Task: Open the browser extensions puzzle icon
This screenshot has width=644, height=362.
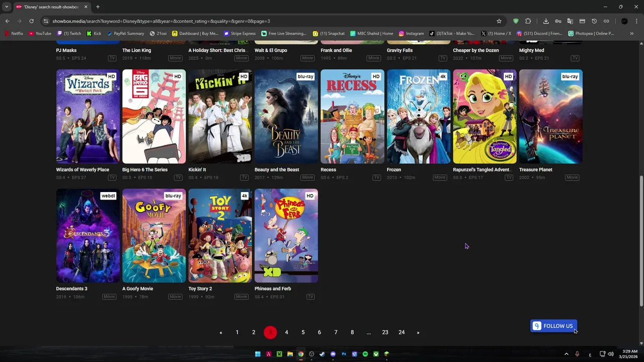Action: pyautogui.click(x=528, y=21)
